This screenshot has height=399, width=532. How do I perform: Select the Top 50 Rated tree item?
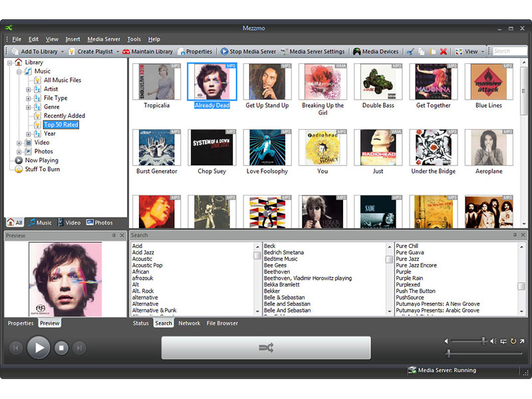(x=61, y=124)
